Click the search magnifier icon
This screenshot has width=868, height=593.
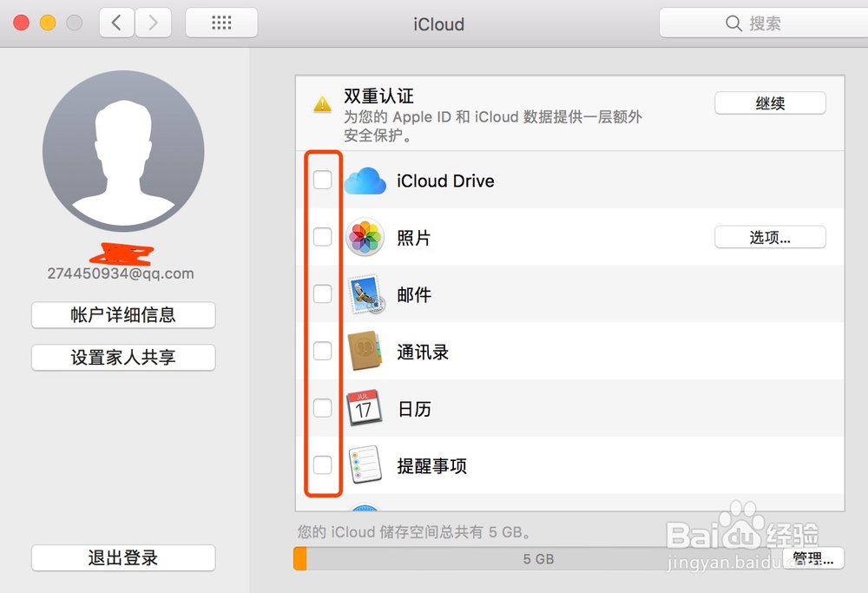click(733, 23)
